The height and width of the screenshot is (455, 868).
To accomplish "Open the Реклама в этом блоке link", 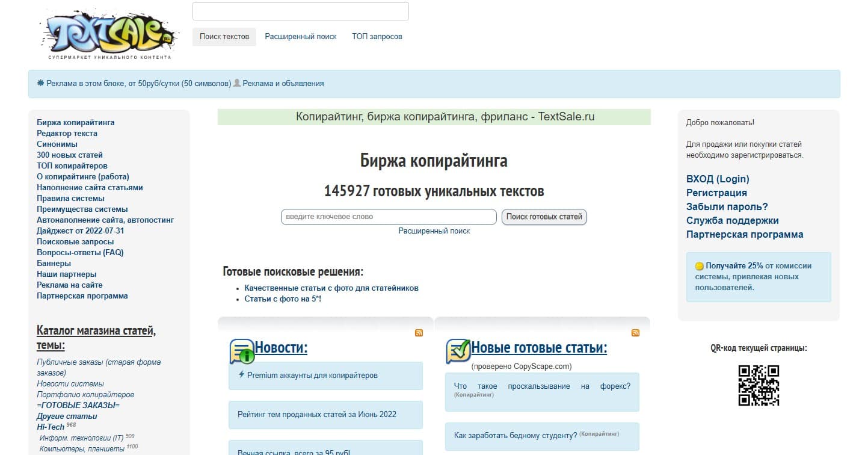I will 138,84.
